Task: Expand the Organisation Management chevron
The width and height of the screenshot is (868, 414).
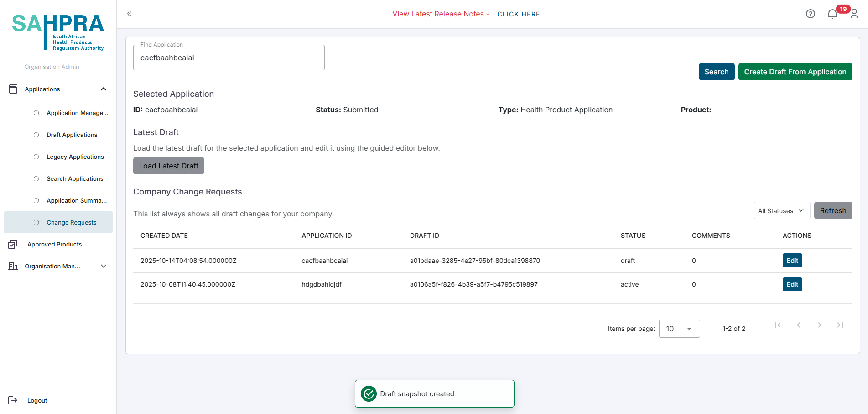Action: click(104, 266)
